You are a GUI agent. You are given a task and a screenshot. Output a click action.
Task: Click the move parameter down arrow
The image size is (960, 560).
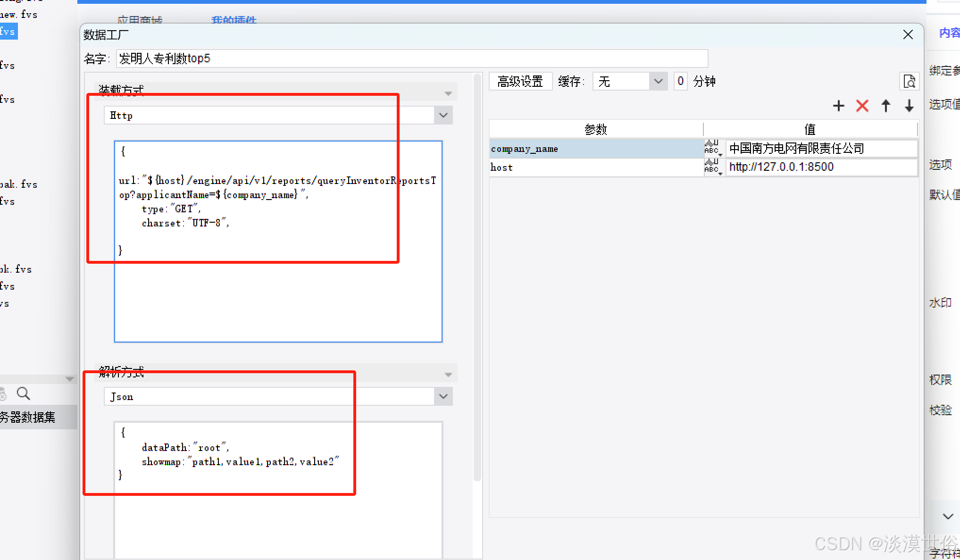[x=909, y=106]
